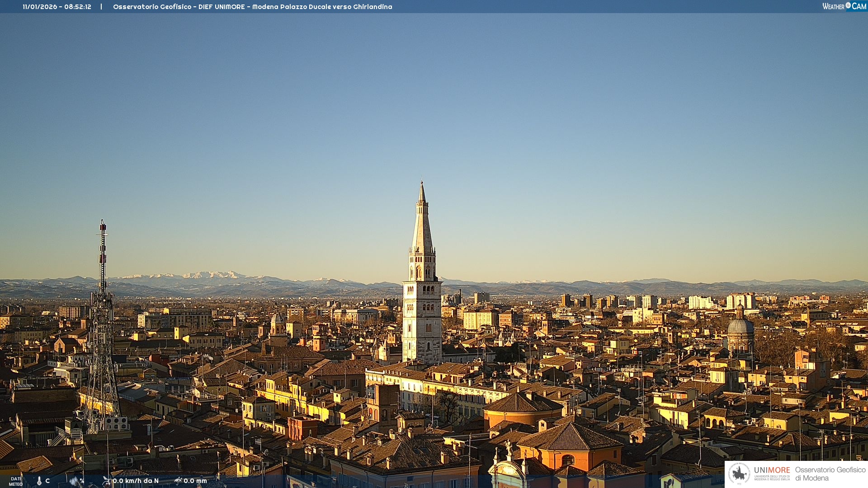Click the temperature unit C

[x=47, y=481]
